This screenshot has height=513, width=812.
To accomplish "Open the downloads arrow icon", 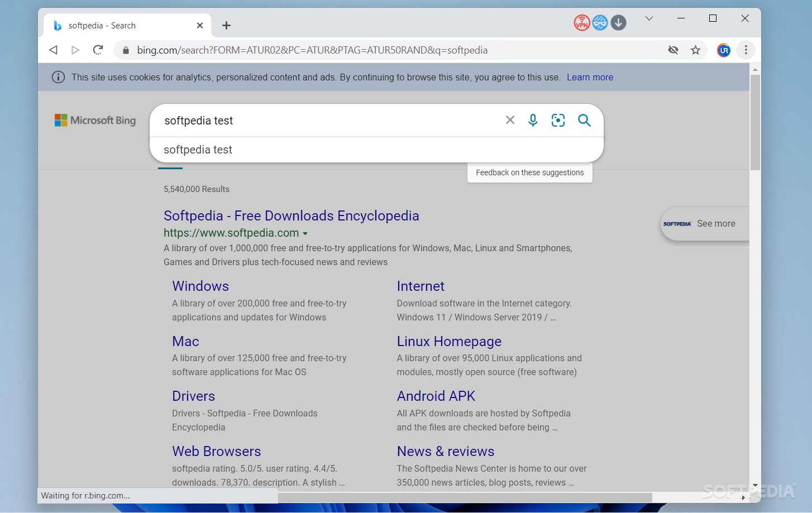I will (x=618, y=23).
